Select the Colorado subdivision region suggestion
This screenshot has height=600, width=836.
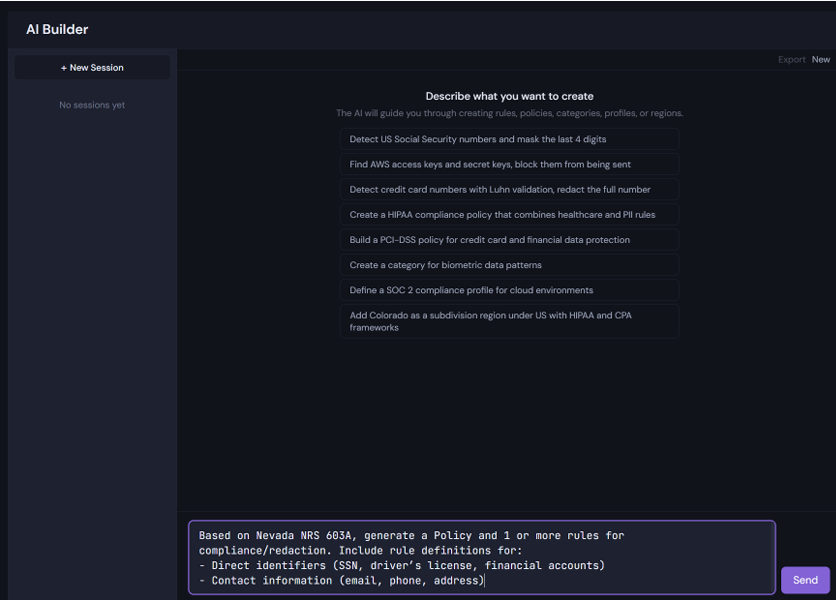(509, 321)
